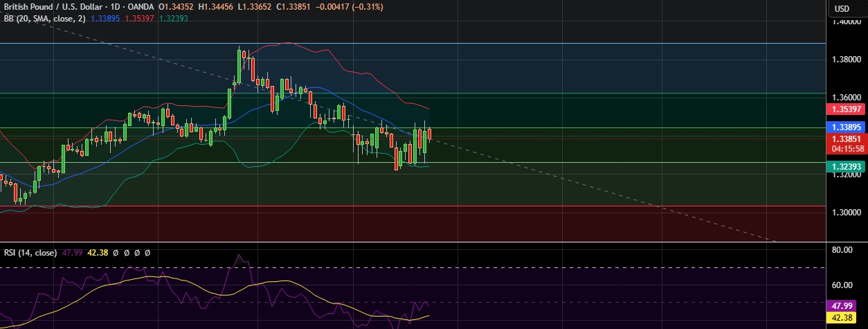Click the green 1.32393 value in BB legend
The height and width of the screenshot is (329, 868).
(173, 19)
